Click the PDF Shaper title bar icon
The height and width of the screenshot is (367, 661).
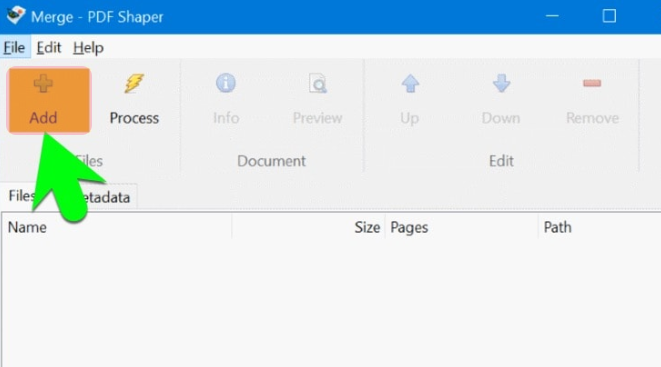(15, 16)
